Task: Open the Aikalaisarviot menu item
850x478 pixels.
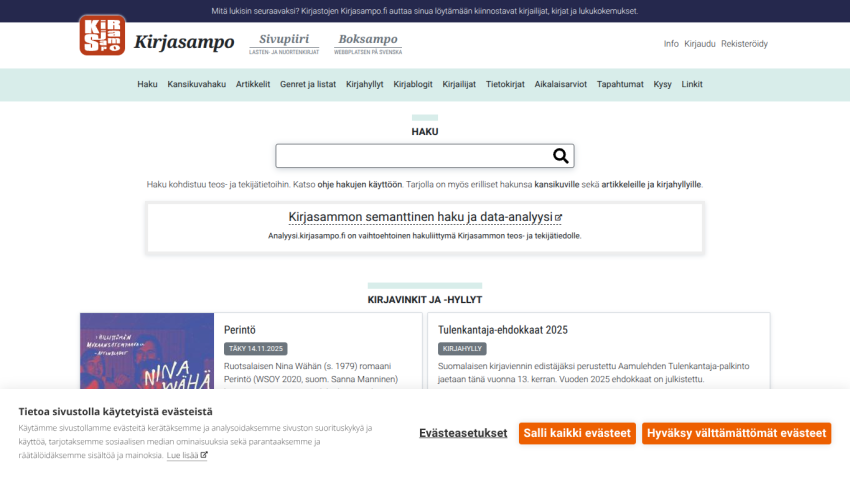Action: [x=561, y=84]
